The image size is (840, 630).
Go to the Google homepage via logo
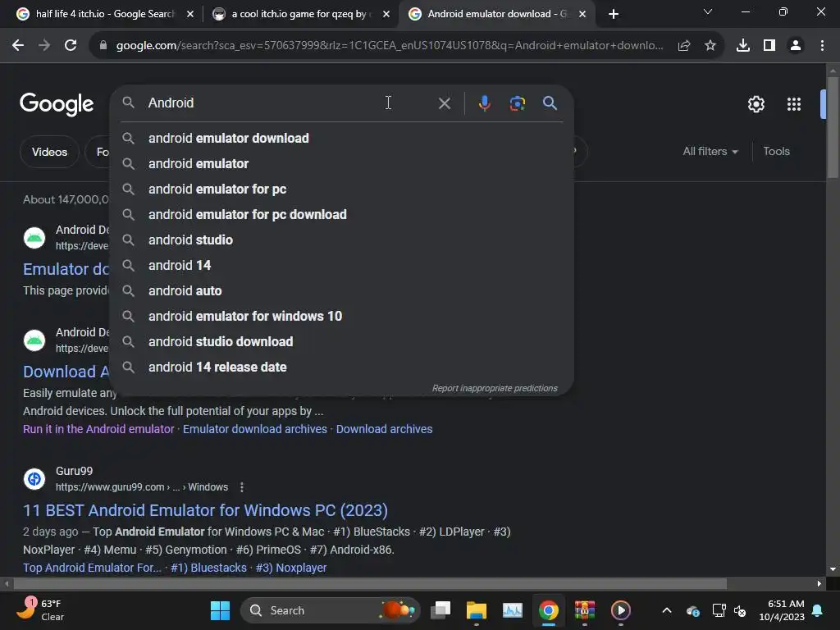57,104
